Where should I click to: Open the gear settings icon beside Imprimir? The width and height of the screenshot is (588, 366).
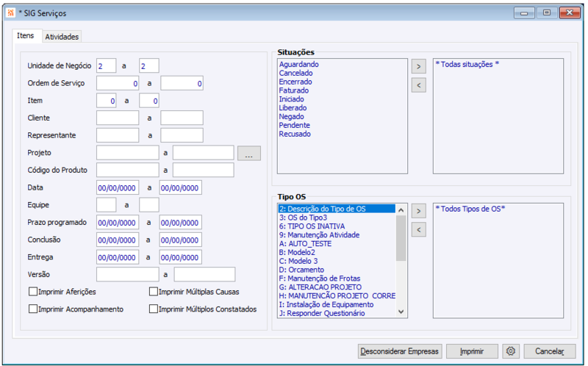click(x=510, y=351)
